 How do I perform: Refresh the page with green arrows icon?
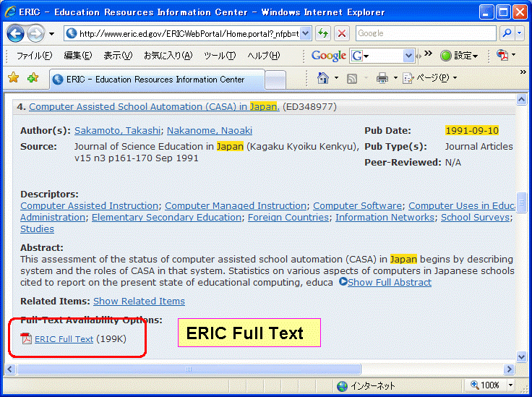(323, 33)
